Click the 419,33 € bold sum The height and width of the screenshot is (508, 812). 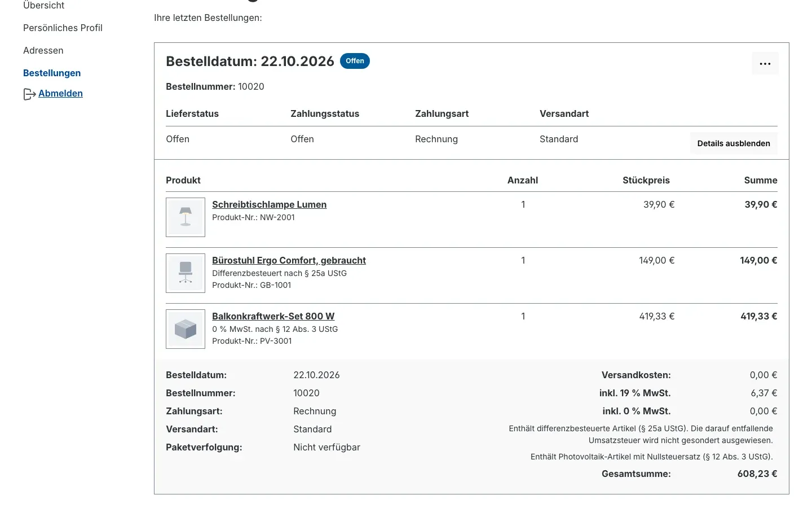pos(758,316)
